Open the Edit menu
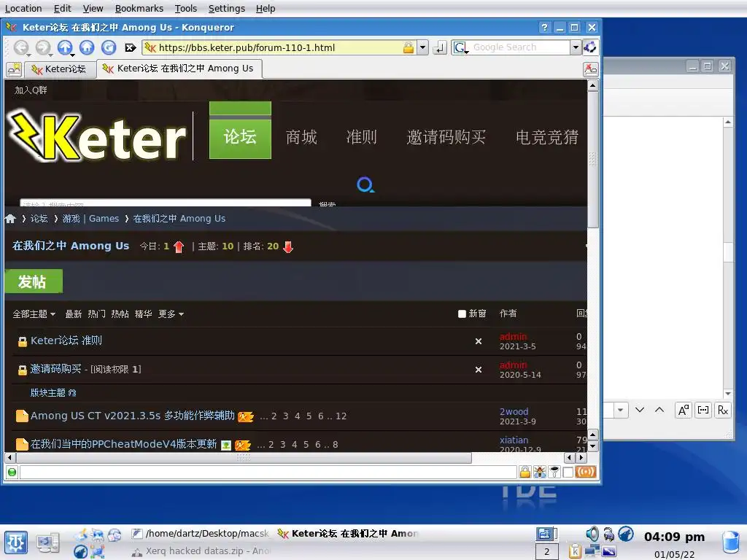 [63, 8]
